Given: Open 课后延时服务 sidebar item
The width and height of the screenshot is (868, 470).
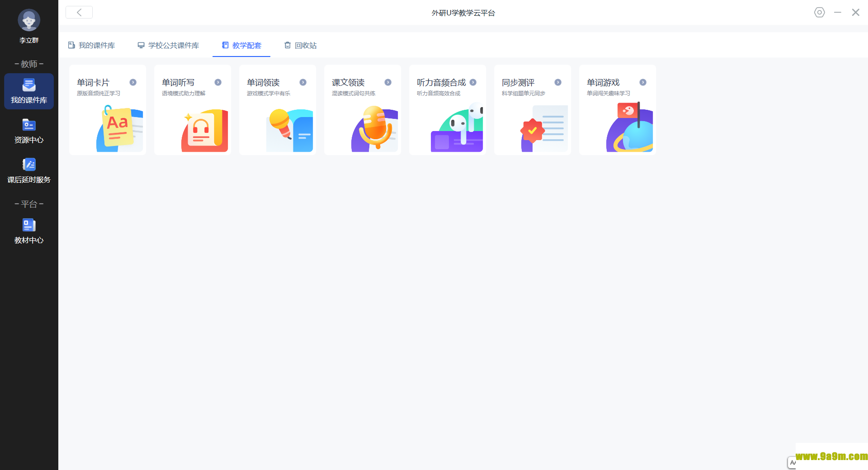Looking at the screenshot, I should (29, 171).
